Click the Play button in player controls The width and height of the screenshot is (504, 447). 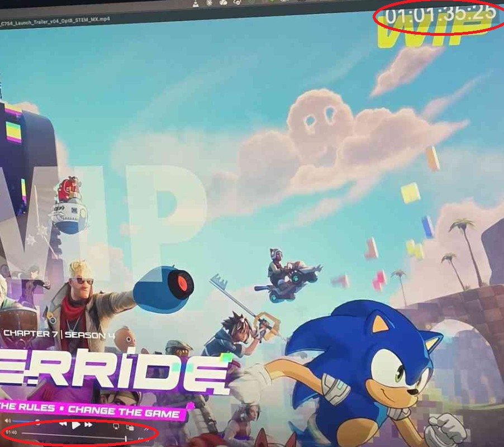click(76, 425)
